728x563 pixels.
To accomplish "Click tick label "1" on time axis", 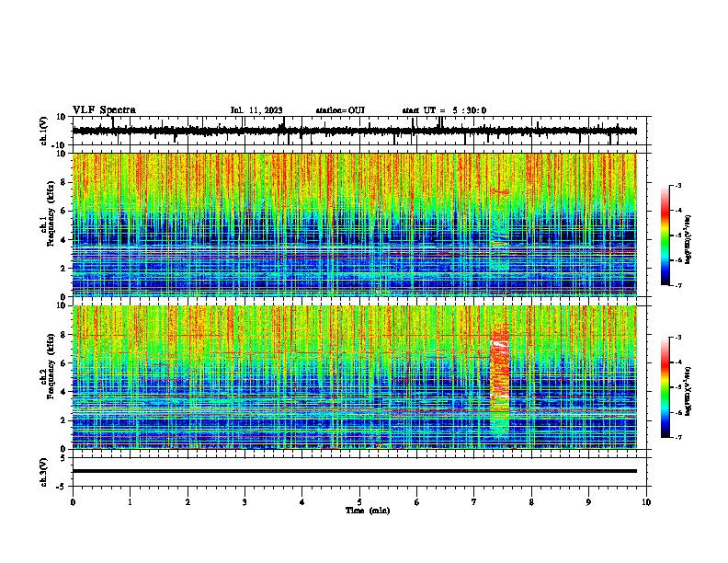I will tap(130, 502).
